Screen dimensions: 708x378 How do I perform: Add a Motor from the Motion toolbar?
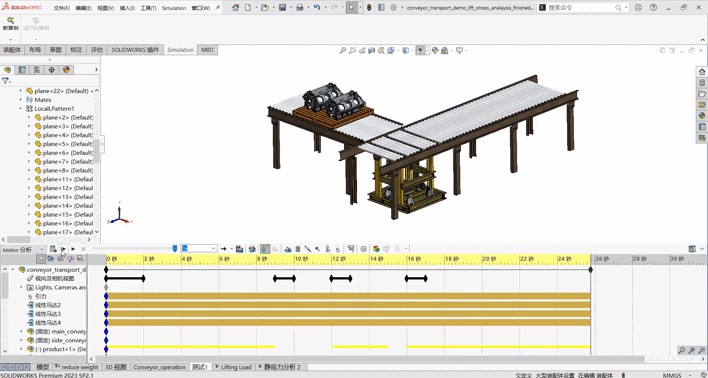[288, 249]
